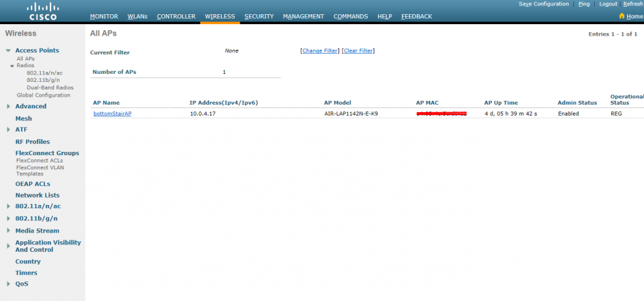
Task: Expand the 802.11a/n/ac sidebar section arrow
Action: click(x=8, y=206)
